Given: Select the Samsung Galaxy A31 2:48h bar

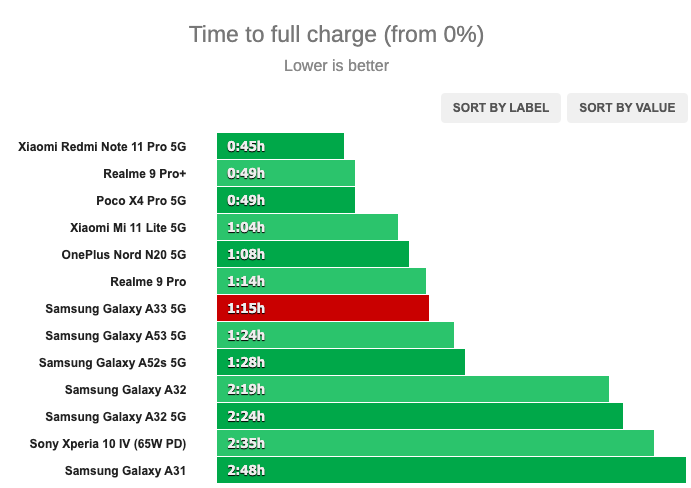Looking at the screenshot, I should 451,470.
